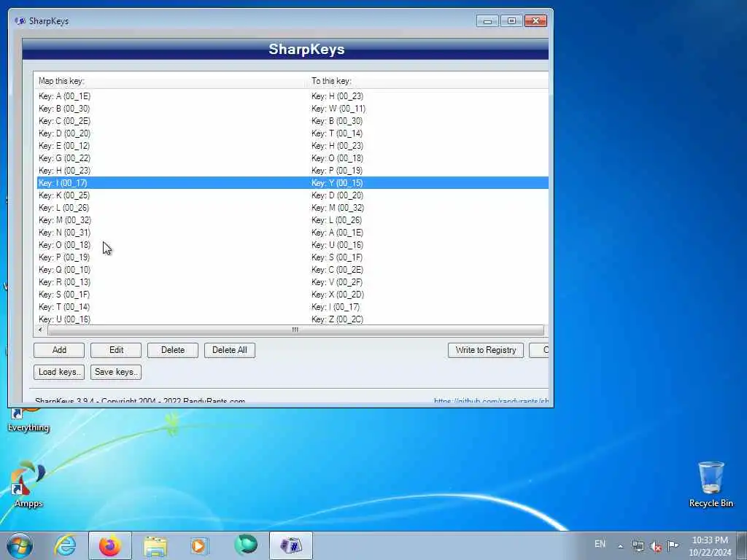Screen dimensions: 747x560
Task: Select row Key: G (00_22)
Action: click(293, 158)
